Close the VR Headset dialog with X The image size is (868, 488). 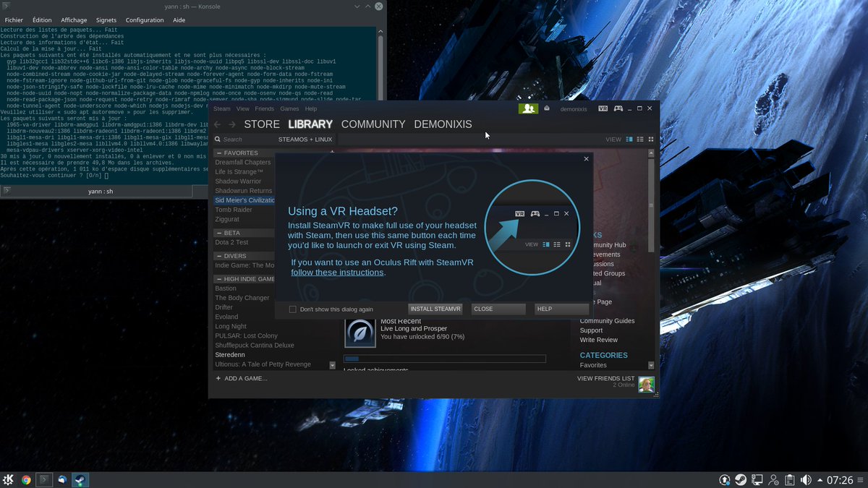pyautogui.click(x=586, y=158)
